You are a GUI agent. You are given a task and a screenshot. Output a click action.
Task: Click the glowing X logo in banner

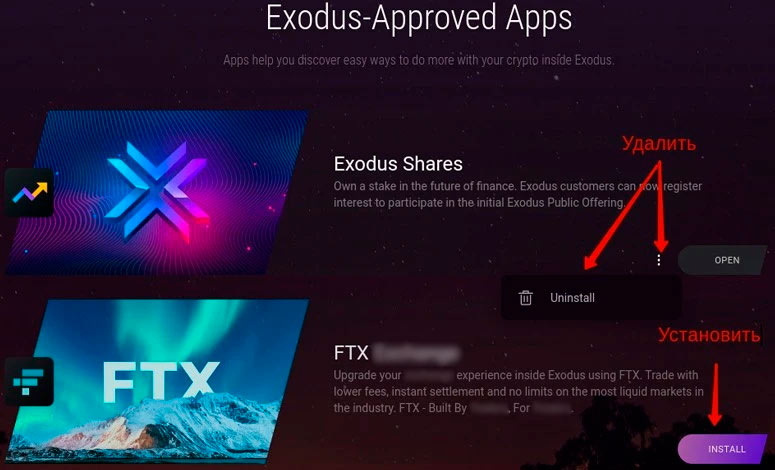(x=157, y=192)
